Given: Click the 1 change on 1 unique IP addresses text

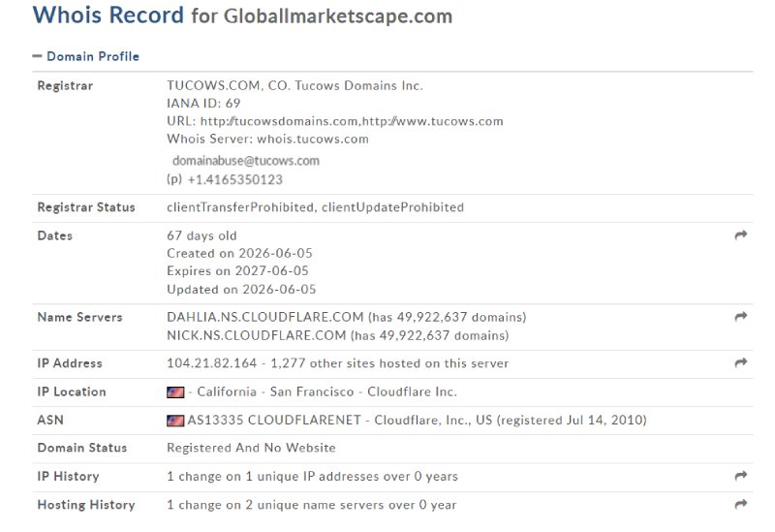Looking at the screenshot, I should click(312, 477).
